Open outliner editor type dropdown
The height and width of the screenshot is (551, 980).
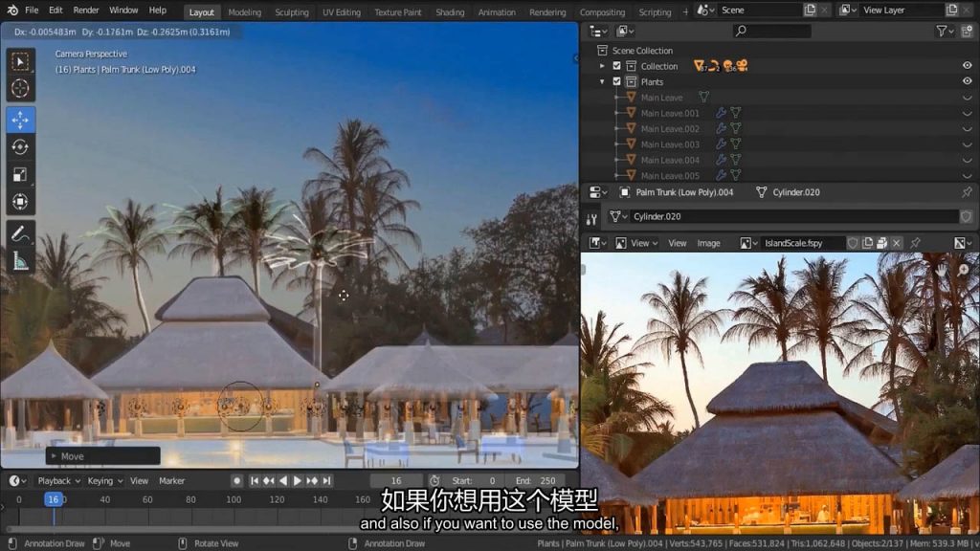[598, 31]
